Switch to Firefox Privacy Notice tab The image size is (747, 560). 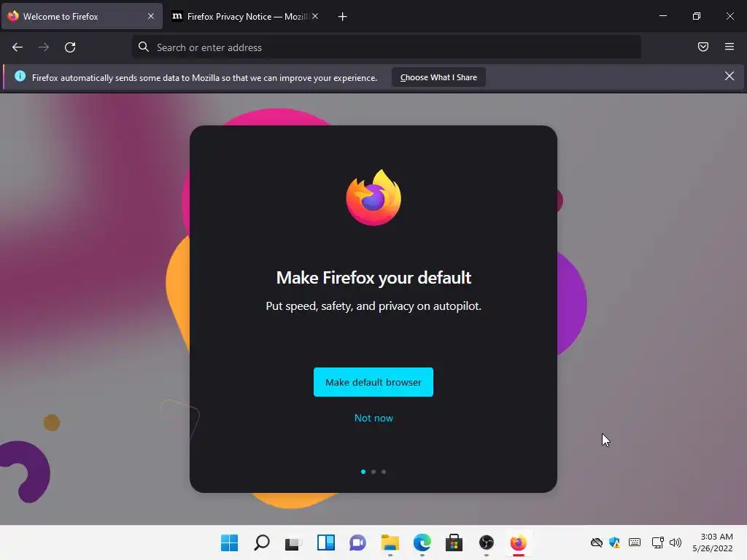click(x=246, y=16)
